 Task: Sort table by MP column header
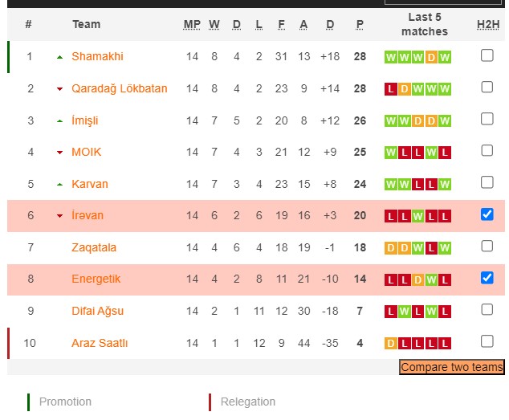point(192,24)
